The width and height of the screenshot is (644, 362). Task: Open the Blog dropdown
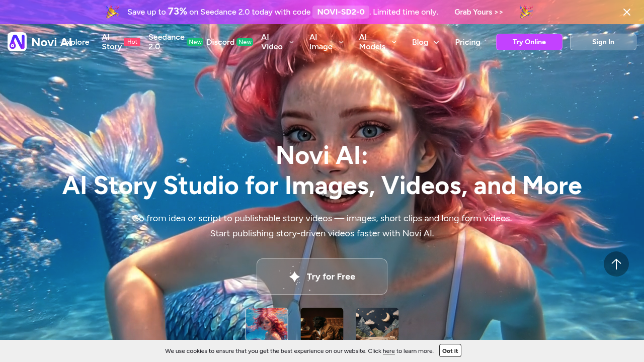[x=425, y=42]
